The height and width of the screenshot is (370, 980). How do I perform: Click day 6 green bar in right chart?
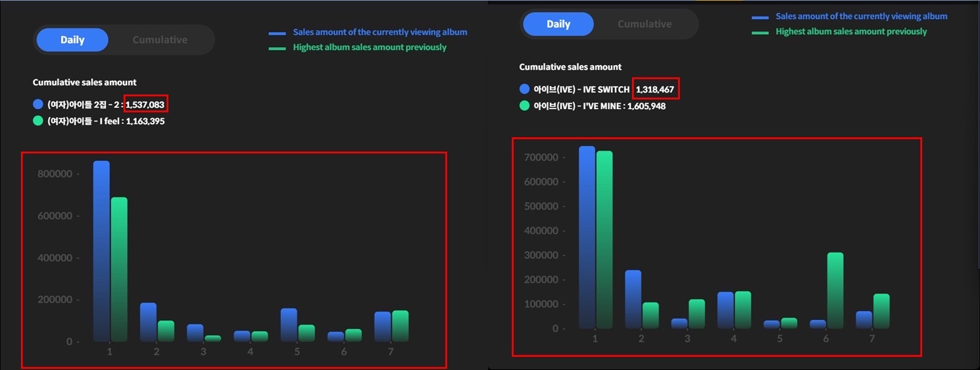(x=835, y=290)
